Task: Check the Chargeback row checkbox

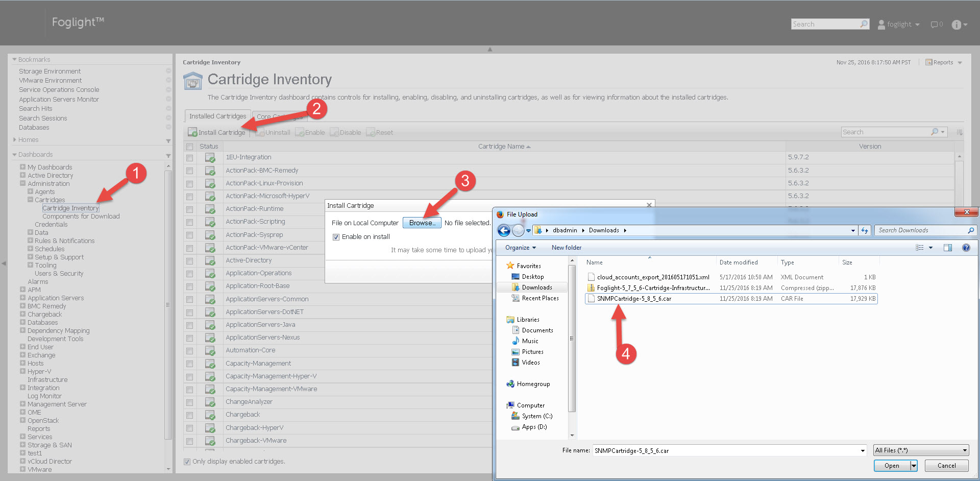Action: pos(189,415)
